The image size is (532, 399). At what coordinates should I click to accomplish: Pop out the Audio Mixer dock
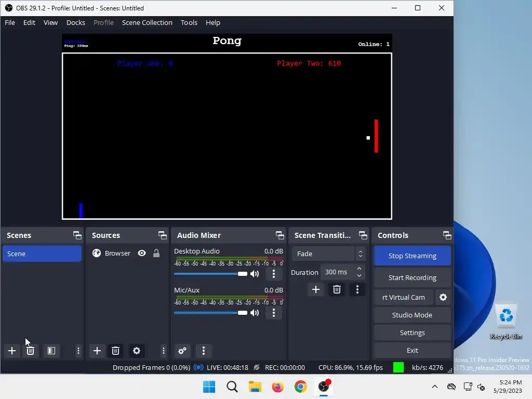point(280,235)
